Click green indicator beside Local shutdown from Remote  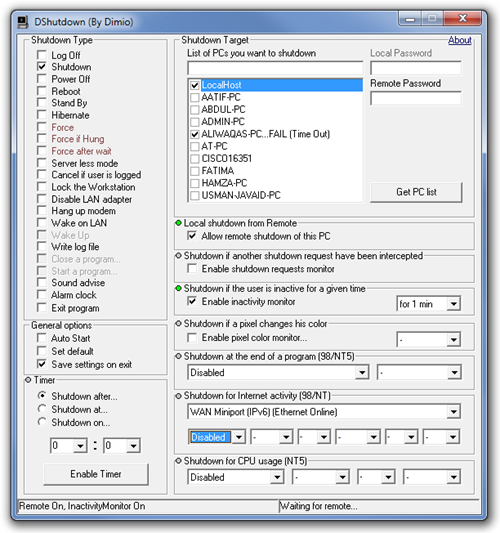point(178,223)
